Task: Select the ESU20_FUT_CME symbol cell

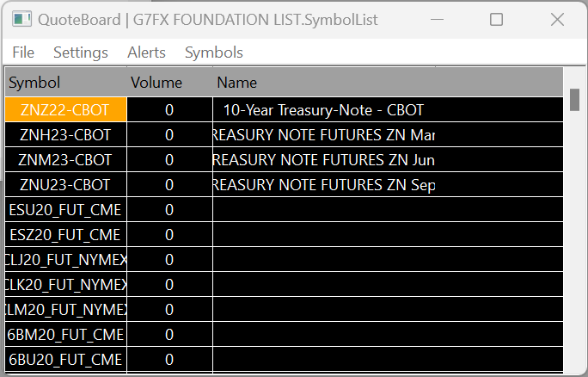Action: click(65, 210)
